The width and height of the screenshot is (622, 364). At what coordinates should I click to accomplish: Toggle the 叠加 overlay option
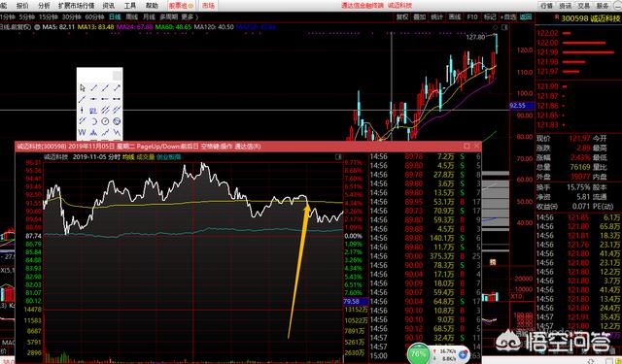click(420, 17)
